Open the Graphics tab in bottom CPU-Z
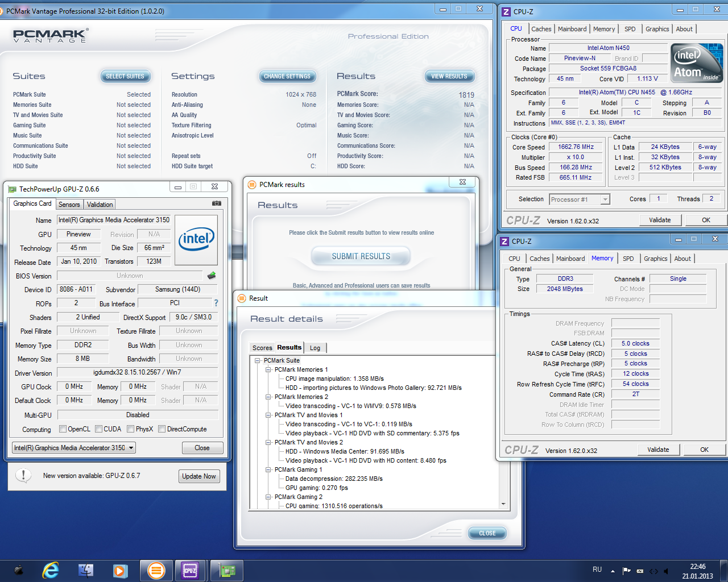728x582 pixels. tap(656, 259)
